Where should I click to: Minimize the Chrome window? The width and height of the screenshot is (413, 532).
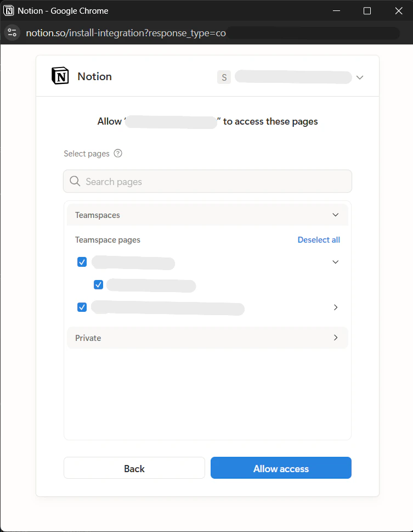[x=336, y=11]
